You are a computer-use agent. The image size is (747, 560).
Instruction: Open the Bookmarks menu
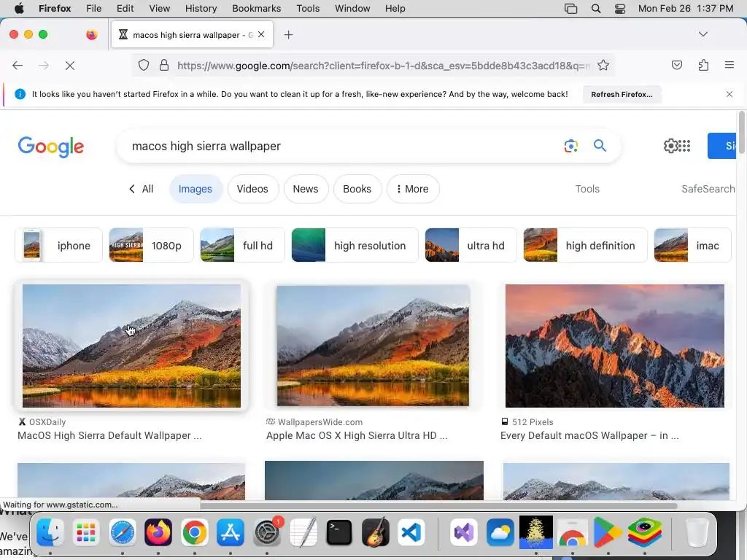(x=256, y=8)
